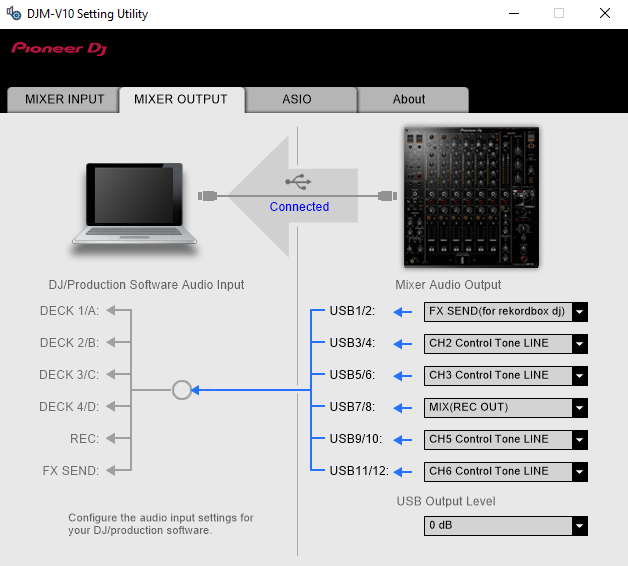Open the USB Output Level dropdown
This screenshot has width=628, height=566.
[506, 526]
